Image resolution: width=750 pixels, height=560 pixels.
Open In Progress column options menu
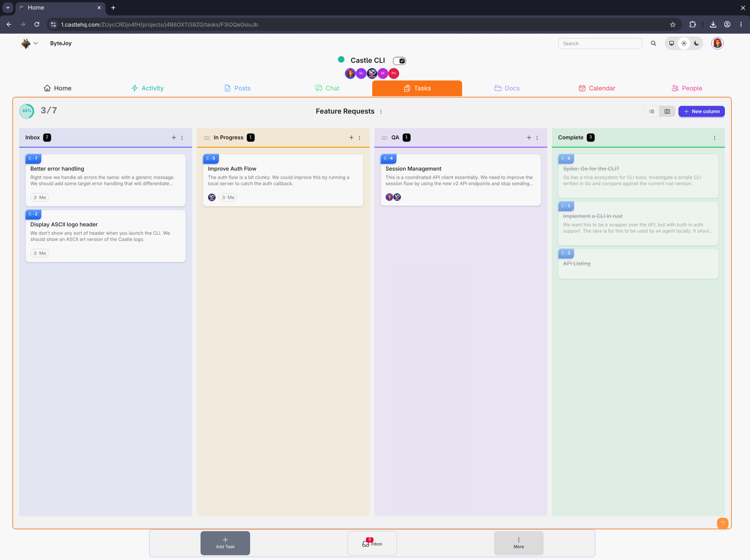coord(360,138)
